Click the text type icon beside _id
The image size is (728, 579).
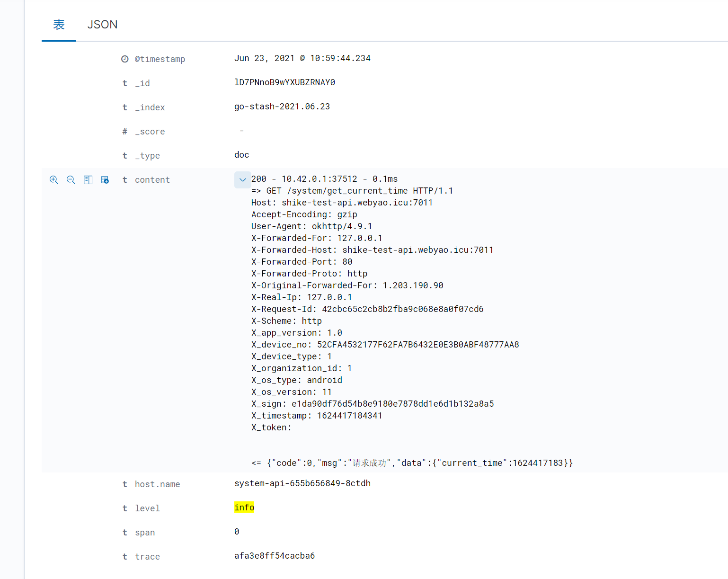pyautogui.click(x=124, y=83)
